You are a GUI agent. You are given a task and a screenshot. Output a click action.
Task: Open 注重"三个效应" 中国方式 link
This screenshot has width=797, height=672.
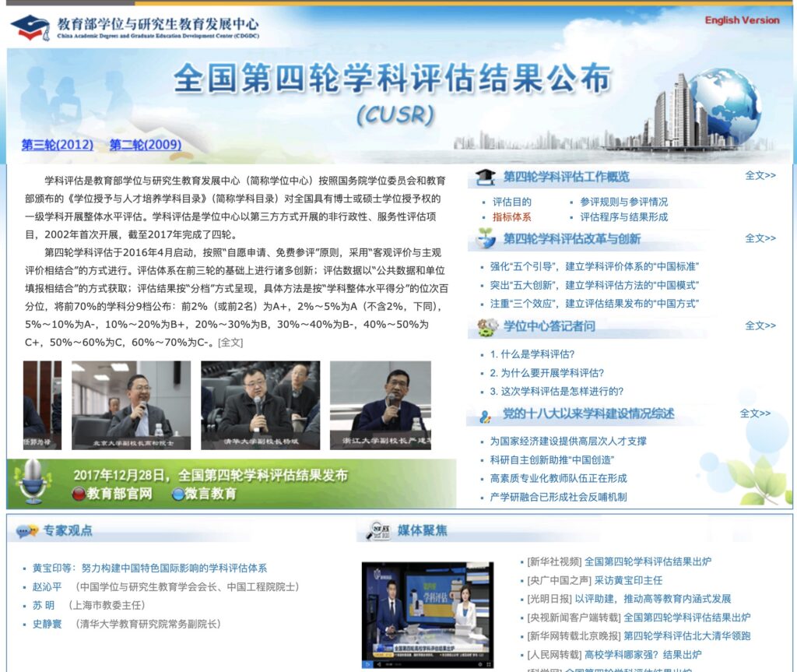tap(594, 304)
